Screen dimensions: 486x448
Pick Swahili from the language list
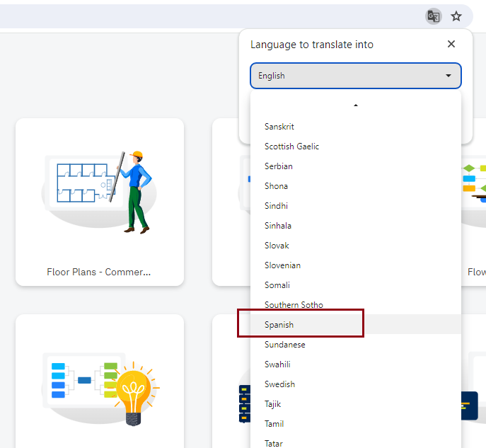point(277,364)
